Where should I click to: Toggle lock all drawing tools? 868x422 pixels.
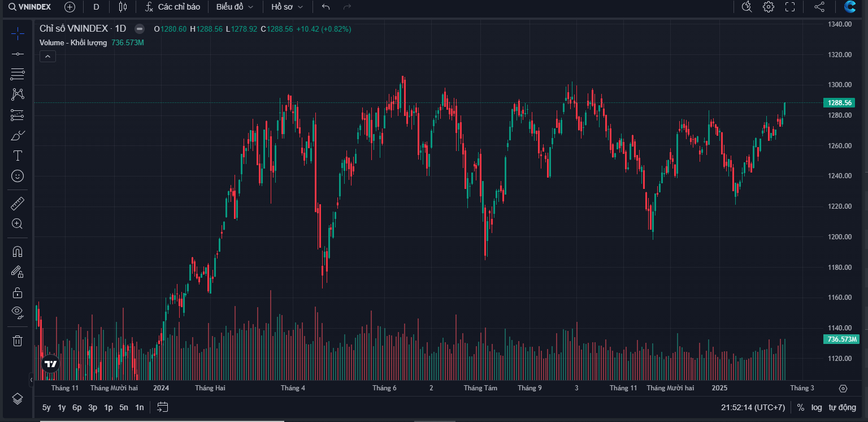(18, 292)
